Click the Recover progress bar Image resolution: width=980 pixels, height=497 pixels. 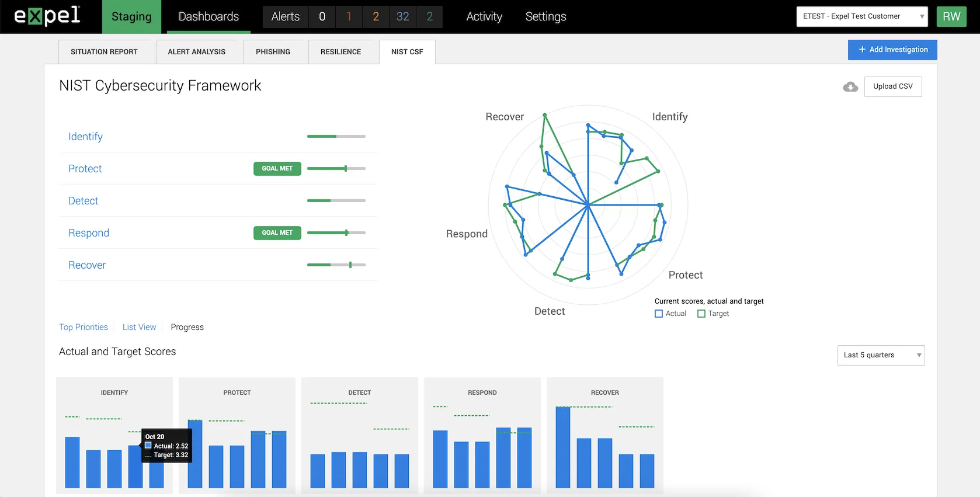click(x=336, y=265)
